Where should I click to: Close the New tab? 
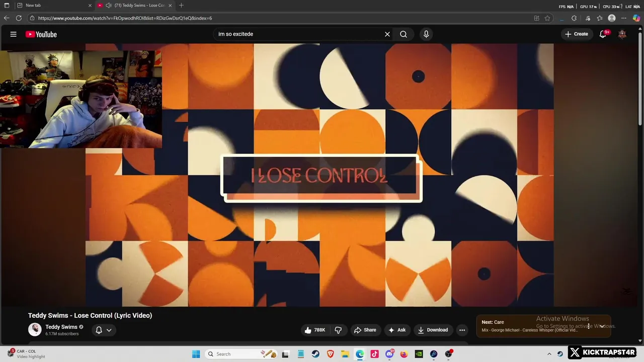[90, 6]
